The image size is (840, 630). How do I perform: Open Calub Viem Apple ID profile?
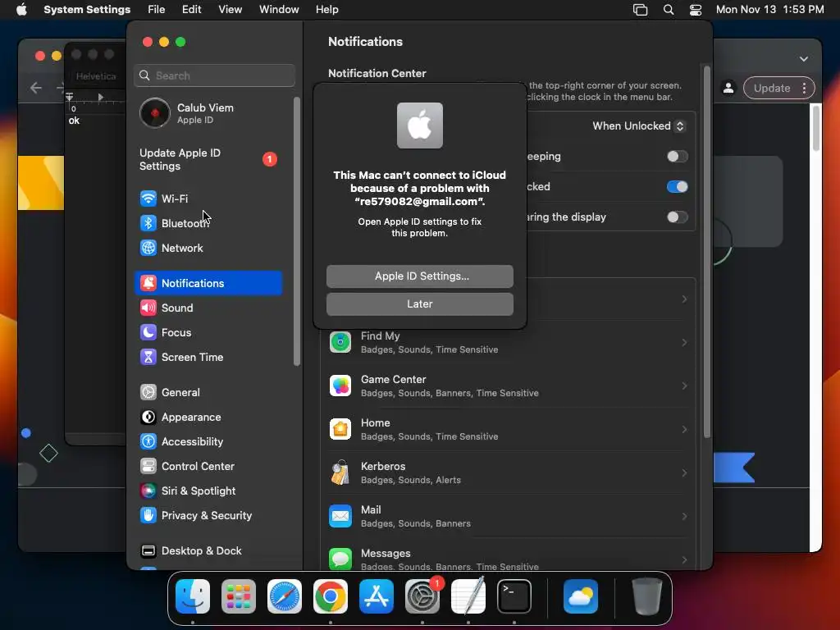point(208,113)
